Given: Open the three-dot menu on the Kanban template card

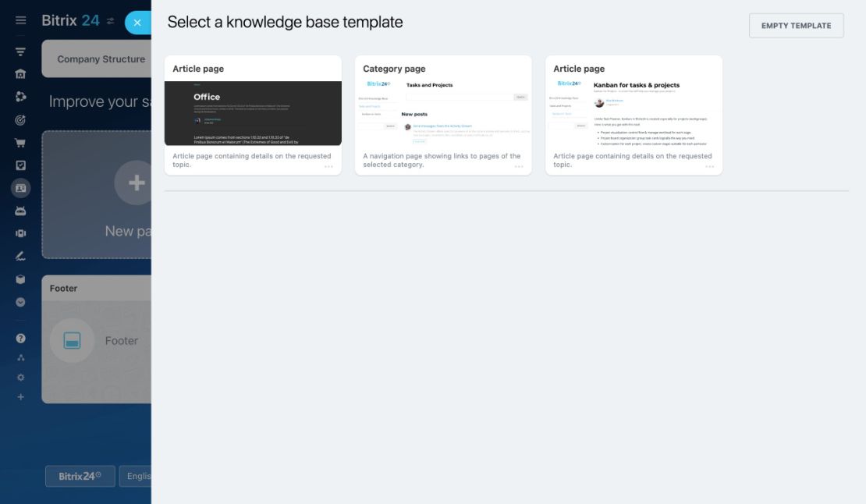Looking at the screenshot, I should click(710, 167).
